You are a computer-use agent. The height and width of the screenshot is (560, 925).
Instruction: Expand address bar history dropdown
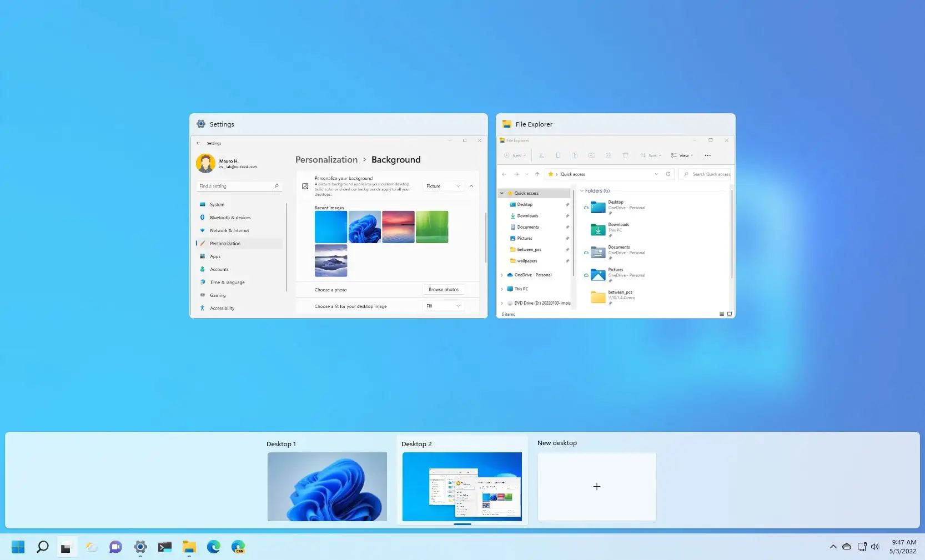(656, 174)
